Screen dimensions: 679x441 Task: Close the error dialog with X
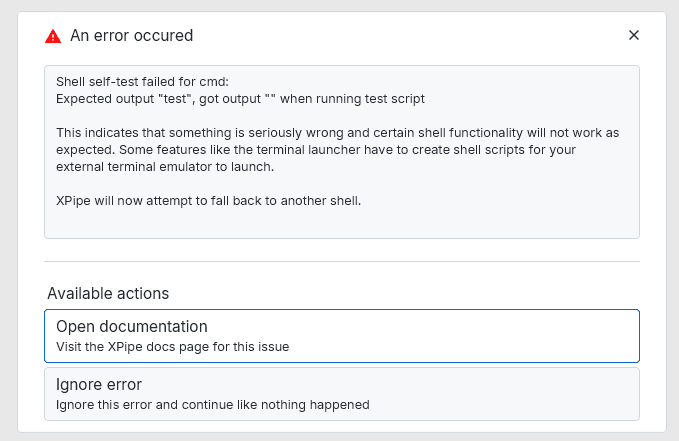click(x=633, y=35)
